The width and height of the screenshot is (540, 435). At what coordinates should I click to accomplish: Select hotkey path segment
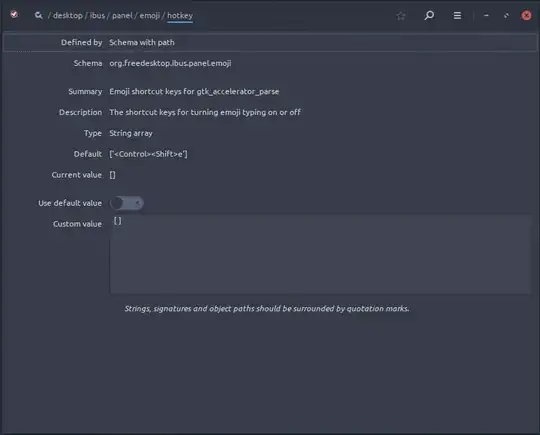point(180,15)
